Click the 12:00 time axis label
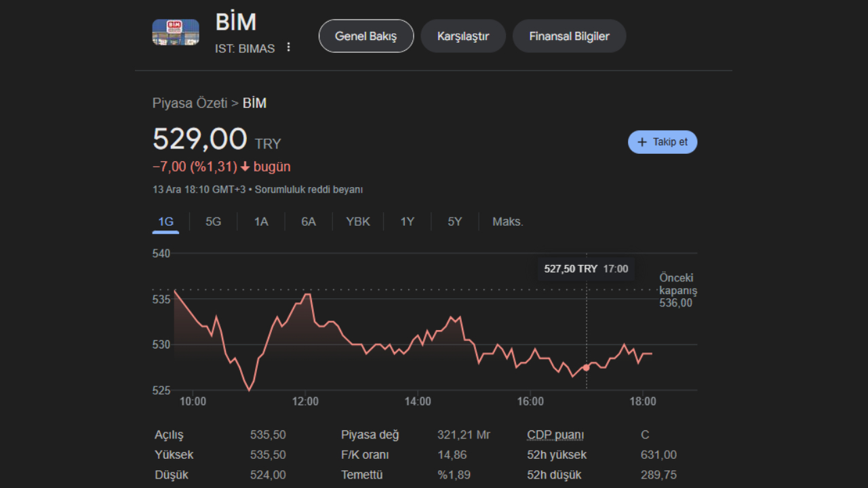This screenshot has width=868, height=488. pyautogui.click(x=305, y=401)
